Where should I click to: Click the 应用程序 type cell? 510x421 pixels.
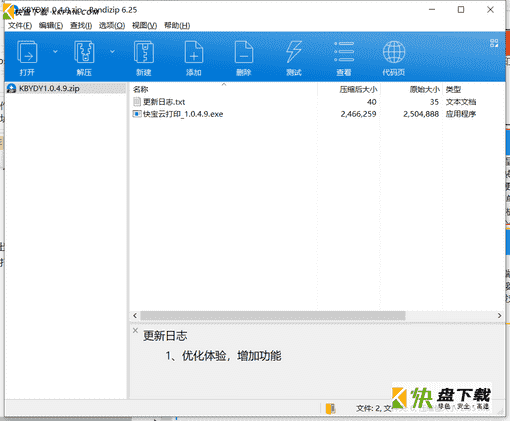point(461,114)
